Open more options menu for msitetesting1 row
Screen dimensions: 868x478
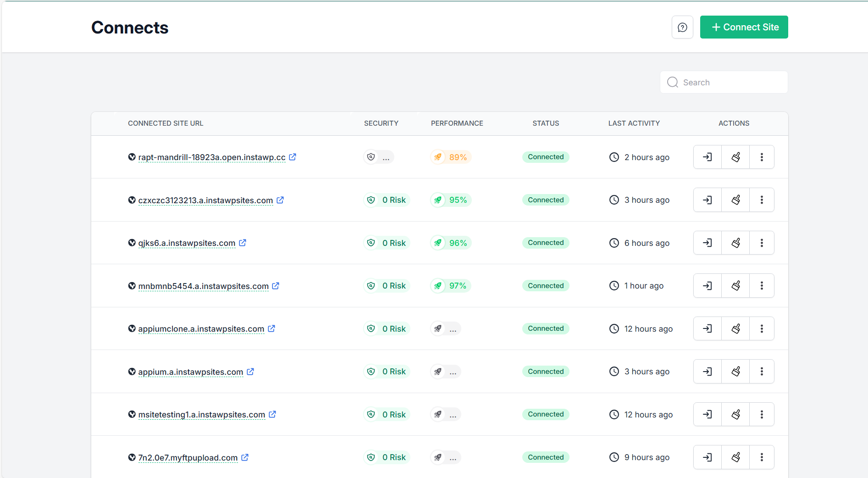pos(762,414)
